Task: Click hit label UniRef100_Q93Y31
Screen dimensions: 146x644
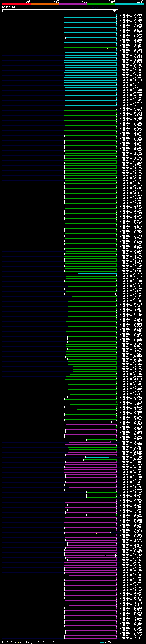Action: (131, 30)
